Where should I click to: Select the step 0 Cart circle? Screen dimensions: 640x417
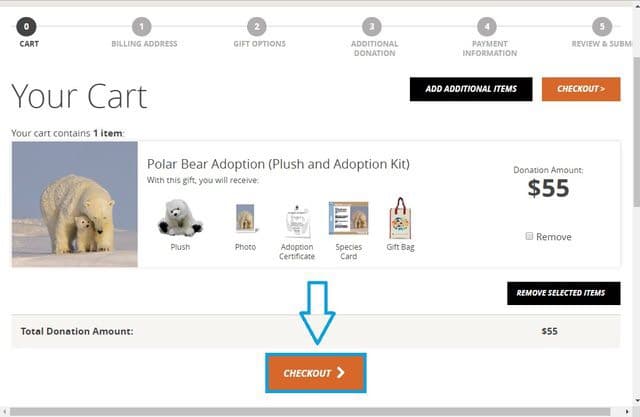[26, 27]
